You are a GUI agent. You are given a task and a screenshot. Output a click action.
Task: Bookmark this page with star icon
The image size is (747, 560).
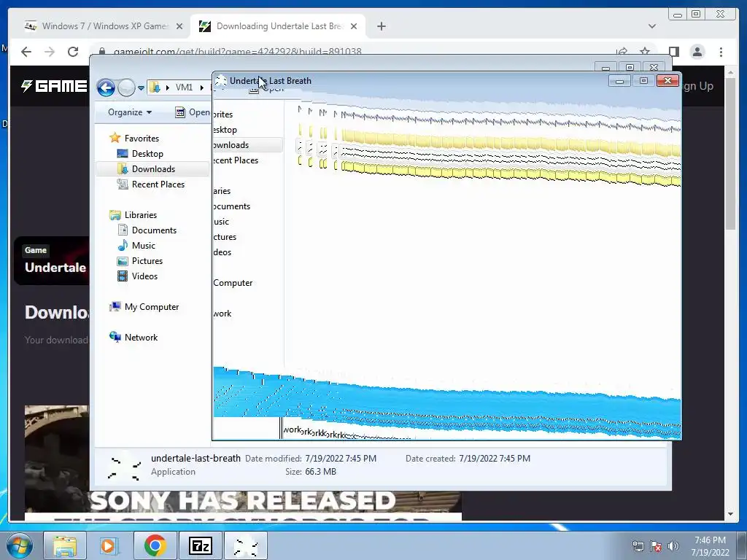pos(645,52)
